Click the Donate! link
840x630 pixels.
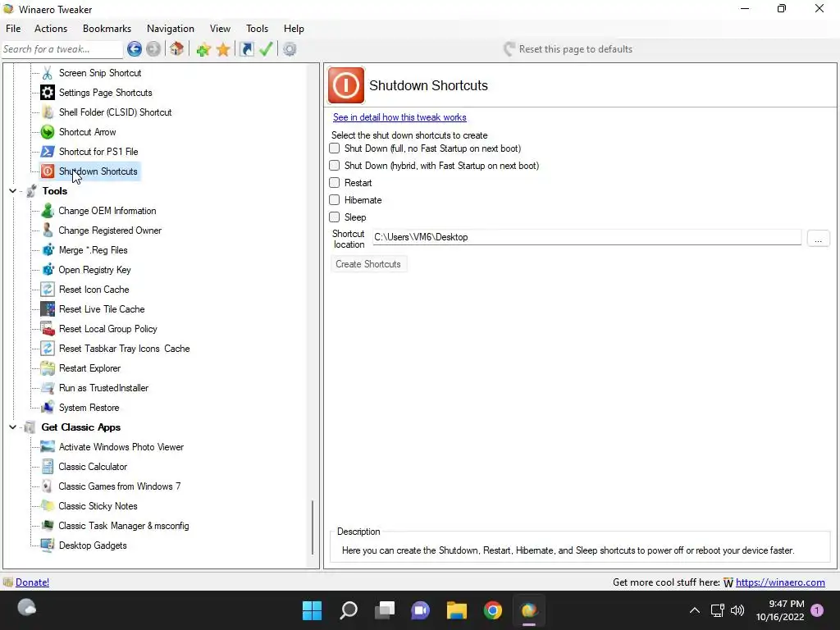point(32,582)
